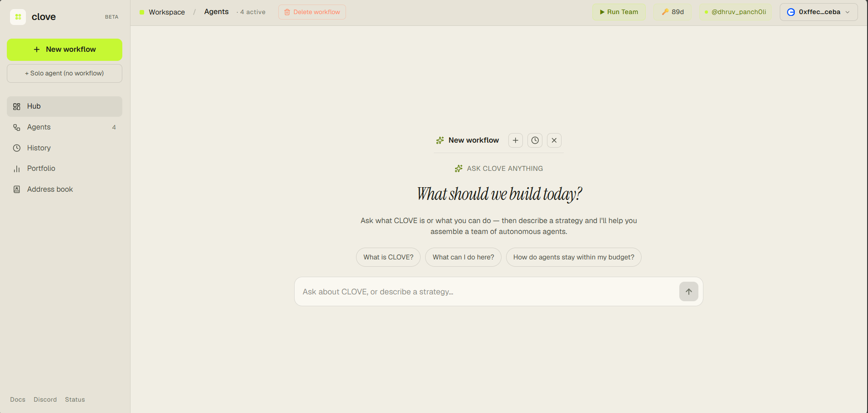Screen dimensions: 868x413
Task: Close the New workflow tab
Action: 554,140
